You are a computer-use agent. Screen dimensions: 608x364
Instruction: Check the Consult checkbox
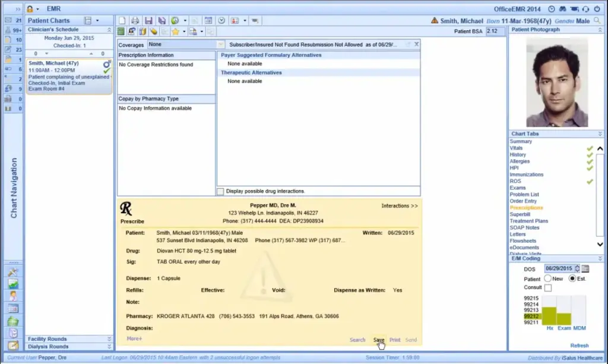[x=547, y=287]
